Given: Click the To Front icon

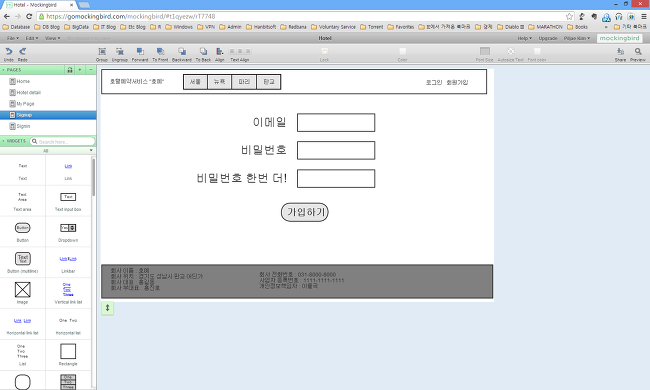Looking at the screenshot, I should pyautogui.click(x=160, y=51).
